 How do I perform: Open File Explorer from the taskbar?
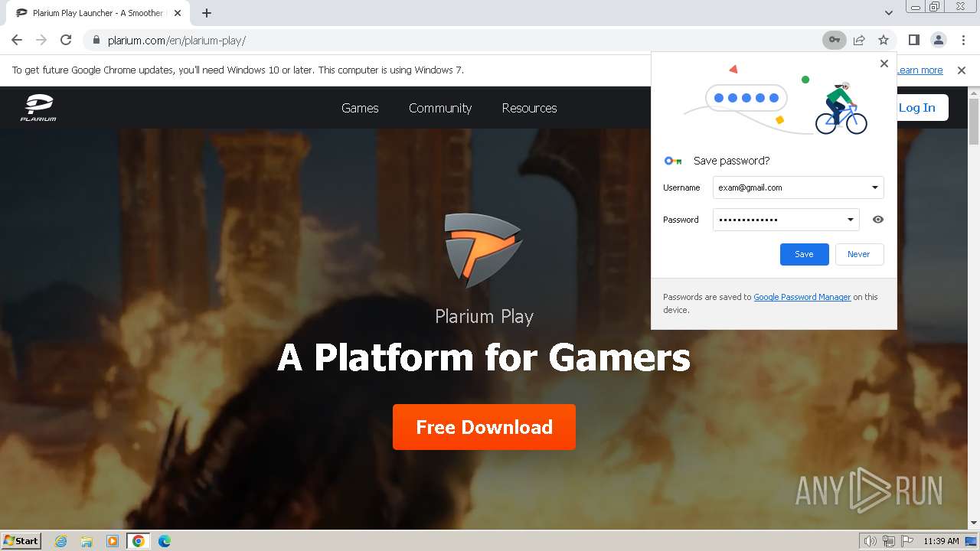coord(87,541)
